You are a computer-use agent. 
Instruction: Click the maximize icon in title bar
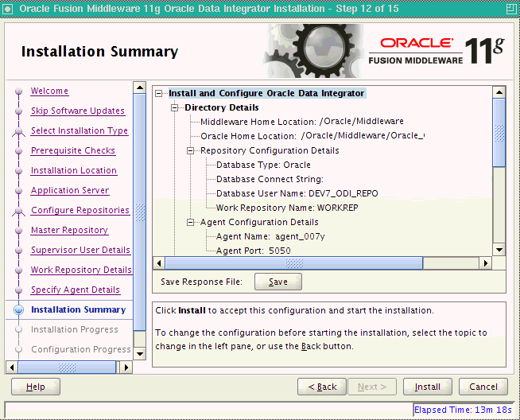511,9
